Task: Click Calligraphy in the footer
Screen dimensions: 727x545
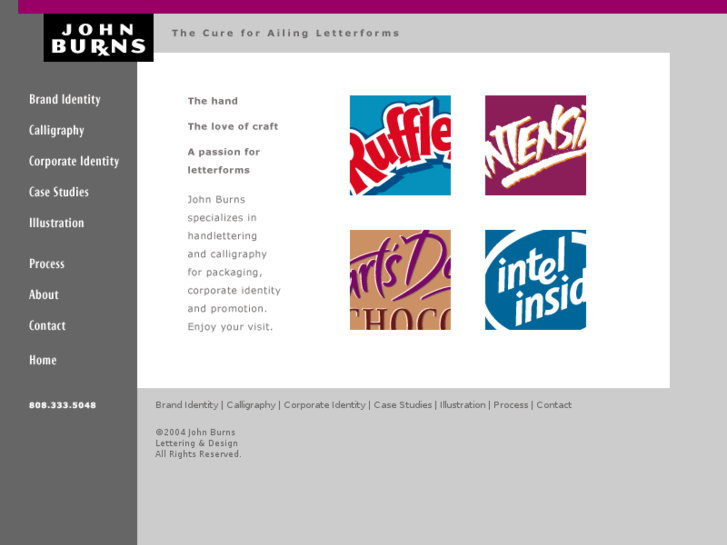Action: coord(251,405)
